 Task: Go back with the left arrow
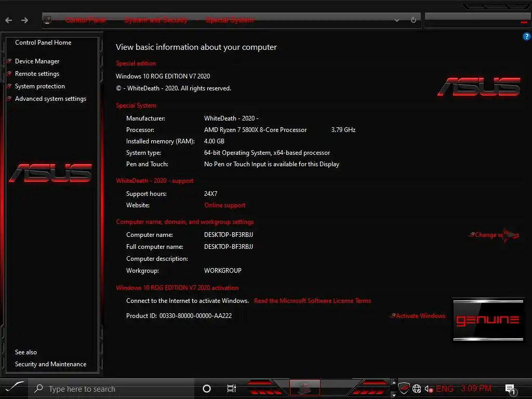[x=9, y=20]
